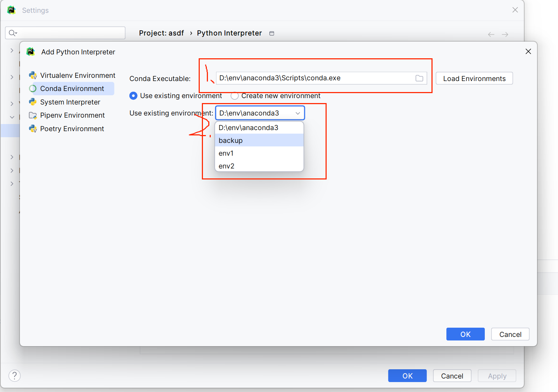The width and height of the screenshot is (558, 392).
Task: Click OK in the Settings window
Action: 407,376
